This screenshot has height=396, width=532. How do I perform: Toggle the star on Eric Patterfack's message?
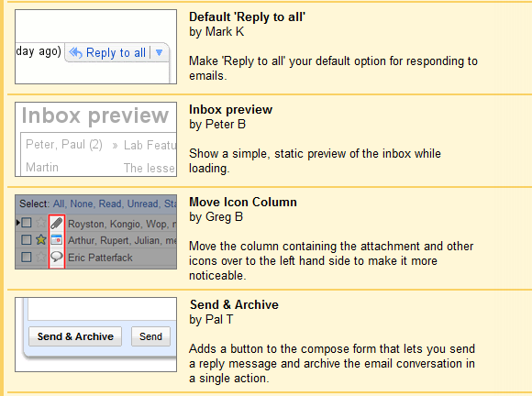click(x=41, y=257)
